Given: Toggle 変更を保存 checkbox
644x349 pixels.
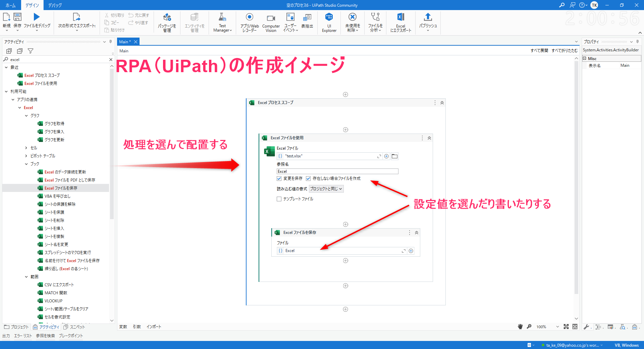Looking at the screenshot, I should pos(279,179).
